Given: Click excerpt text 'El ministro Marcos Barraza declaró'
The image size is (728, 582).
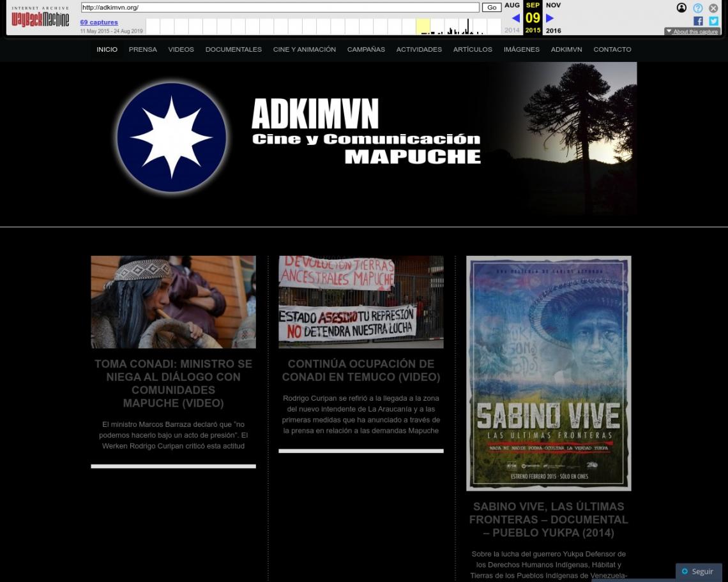Looking at the screenshot, I should pyautogui.click(x=173, y=435).
